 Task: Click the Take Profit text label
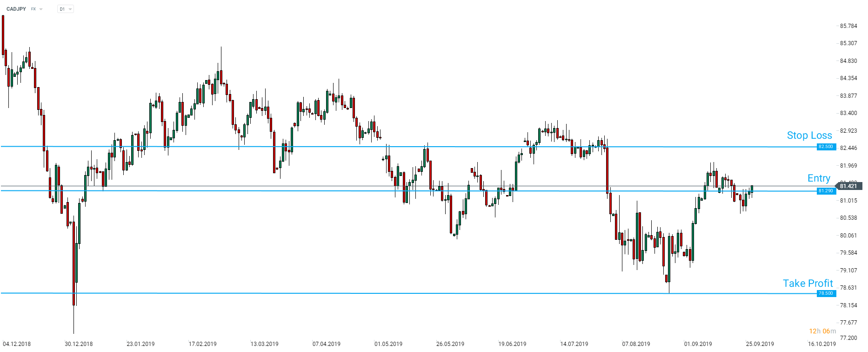point(808,284)
